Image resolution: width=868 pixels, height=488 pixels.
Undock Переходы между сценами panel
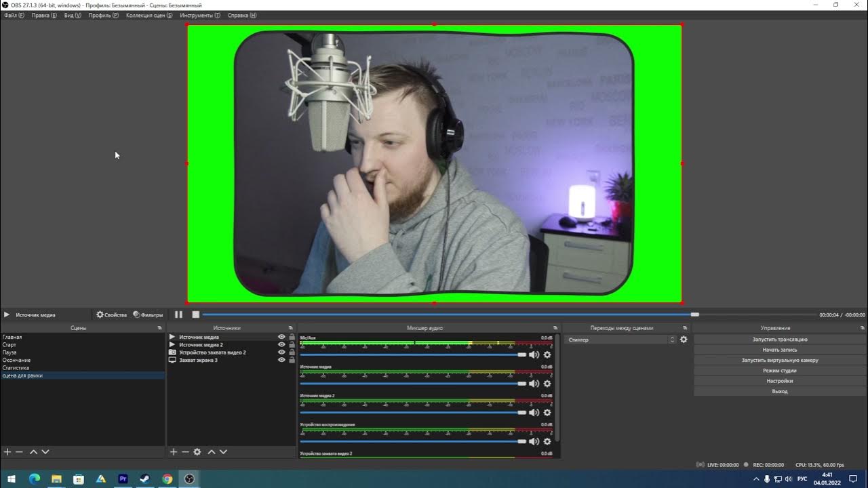[685, 328]
